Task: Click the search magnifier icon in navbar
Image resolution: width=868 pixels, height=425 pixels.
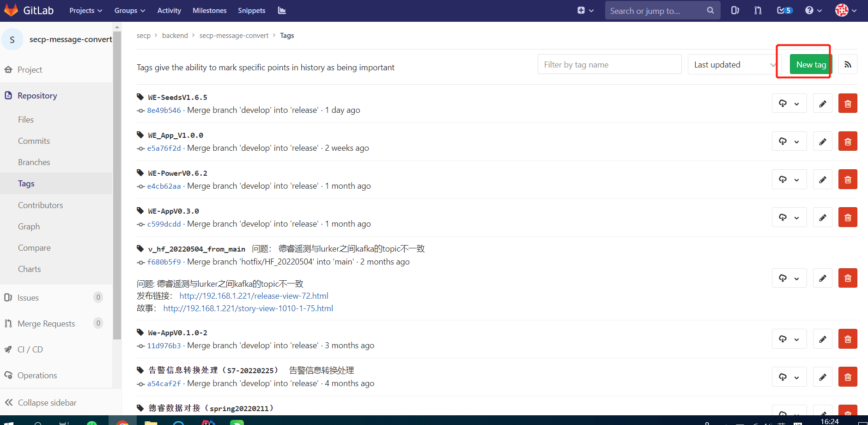Action: 710,10
